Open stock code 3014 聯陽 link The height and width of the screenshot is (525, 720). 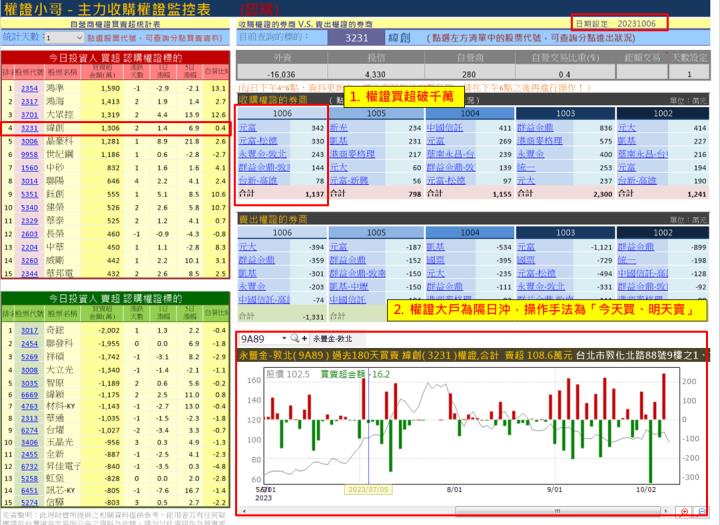pyautogui.click(x=29, y=181)
